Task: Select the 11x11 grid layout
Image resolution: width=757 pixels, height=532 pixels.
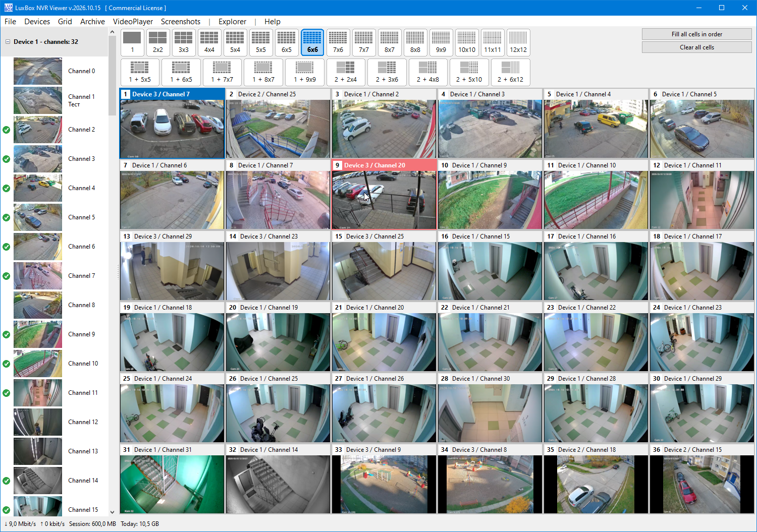Action: pyautogui.click(x=493, y=42)
